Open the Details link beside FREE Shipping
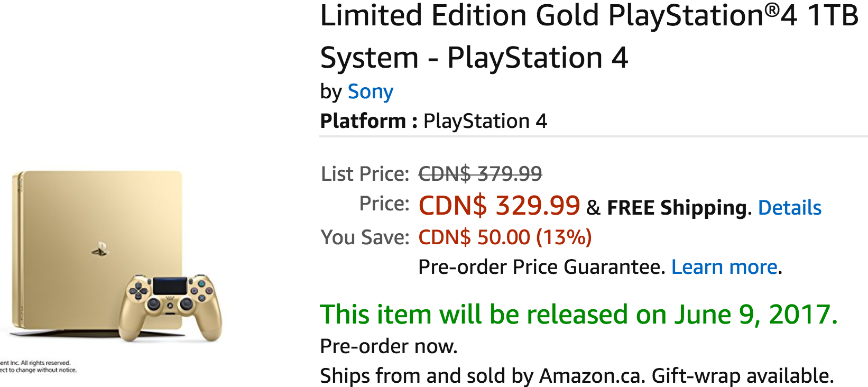This screenshot has height=387, width=868. pos(789,208)
